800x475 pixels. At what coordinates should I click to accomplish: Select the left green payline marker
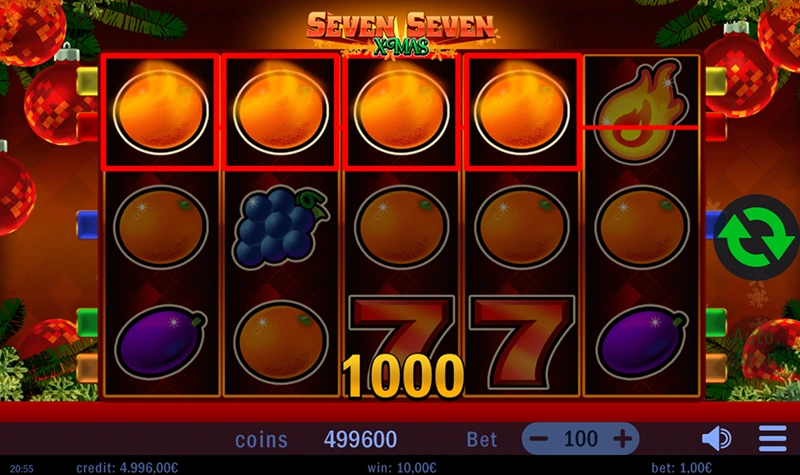coord(87,321)
